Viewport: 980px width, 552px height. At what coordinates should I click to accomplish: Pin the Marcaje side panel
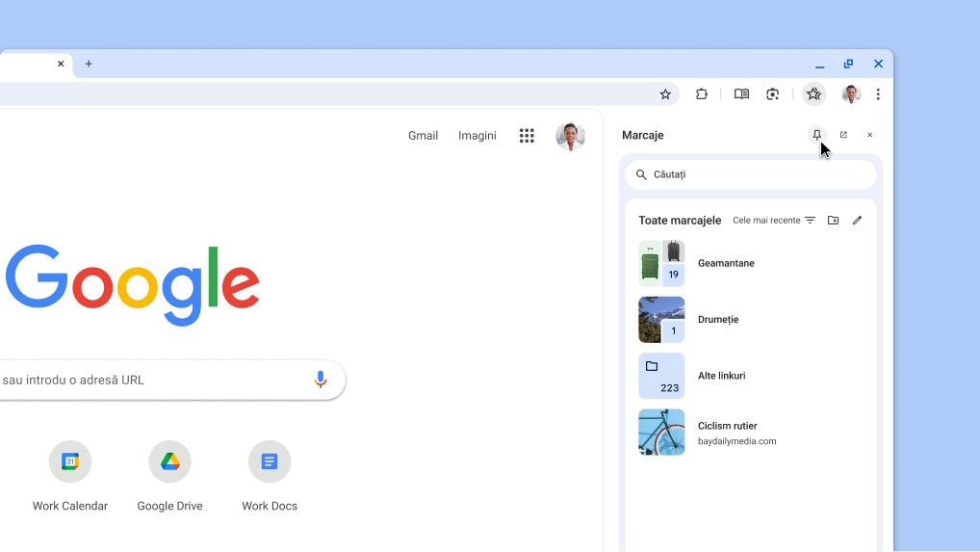817,135
